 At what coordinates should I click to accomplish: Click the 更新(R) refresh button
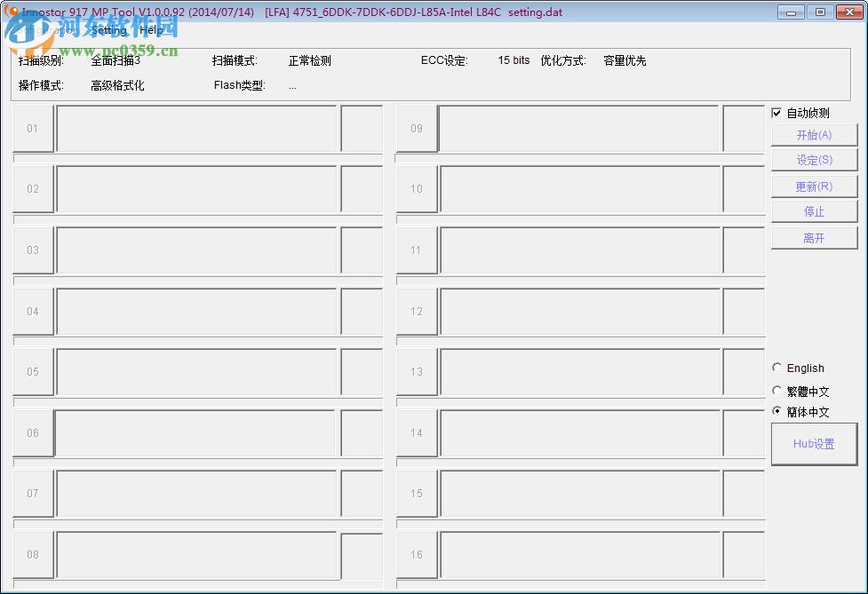click(813, 186)
